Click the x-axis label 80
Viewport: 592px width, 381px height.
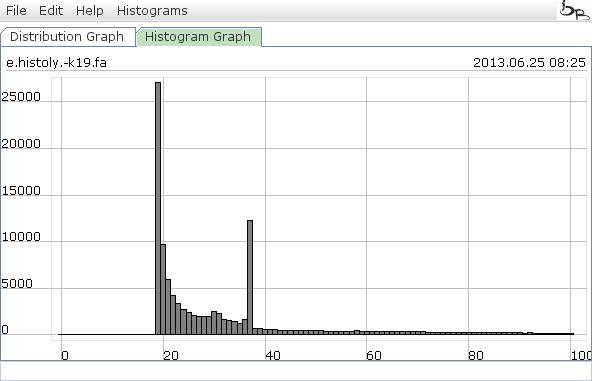pyautogui.click(x=476, y=355)
